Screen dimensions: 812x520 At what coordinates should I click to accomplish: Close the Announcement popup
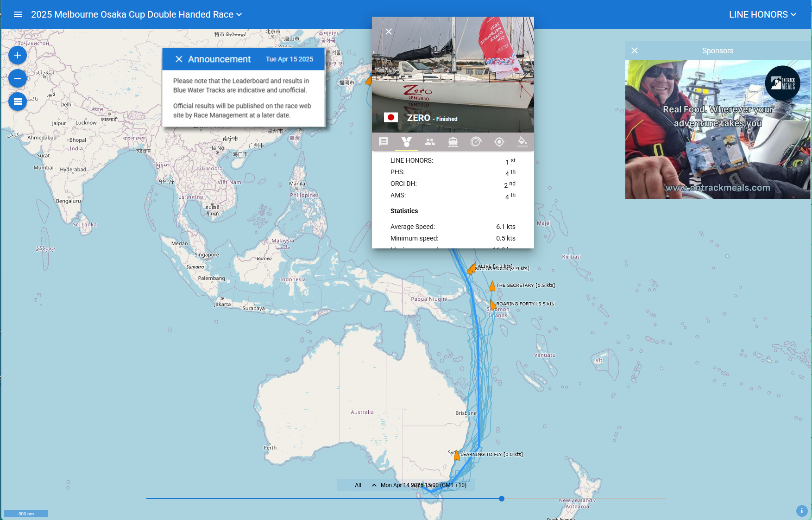(x=179, y=59)
